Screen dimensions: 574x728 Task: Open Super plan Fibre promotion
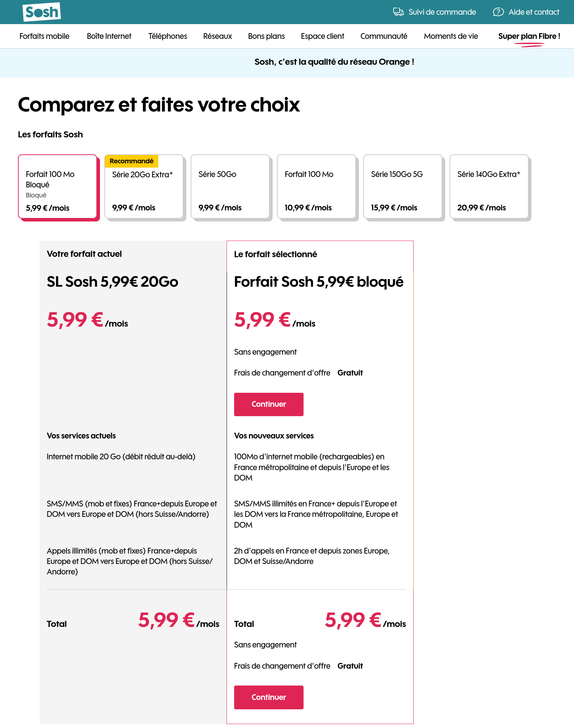click(529, 36)
